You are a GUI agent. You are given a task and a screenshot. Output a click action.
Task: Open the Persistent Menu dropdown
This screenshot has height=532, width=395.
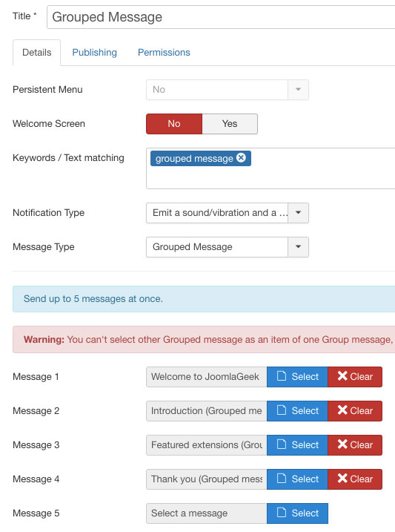pyautogui.click(x=228, y=90)
